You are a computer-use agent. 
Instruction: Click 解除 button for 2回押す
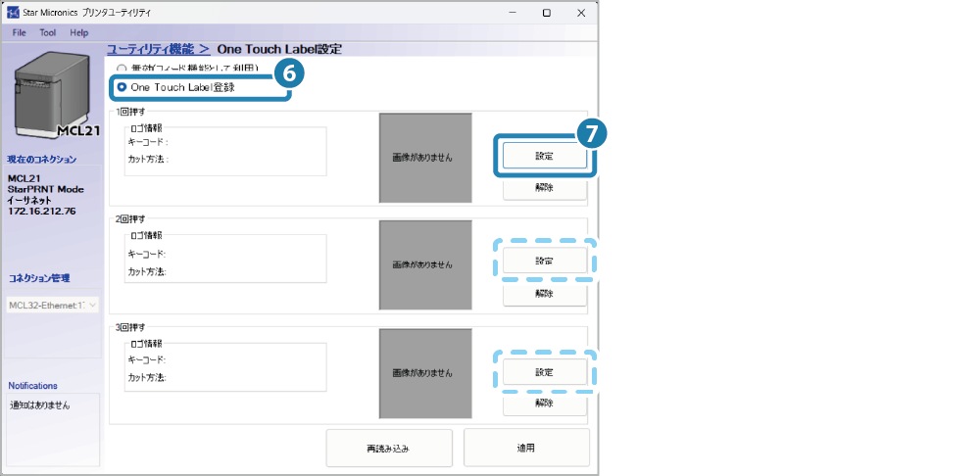(x=544, y=294)
